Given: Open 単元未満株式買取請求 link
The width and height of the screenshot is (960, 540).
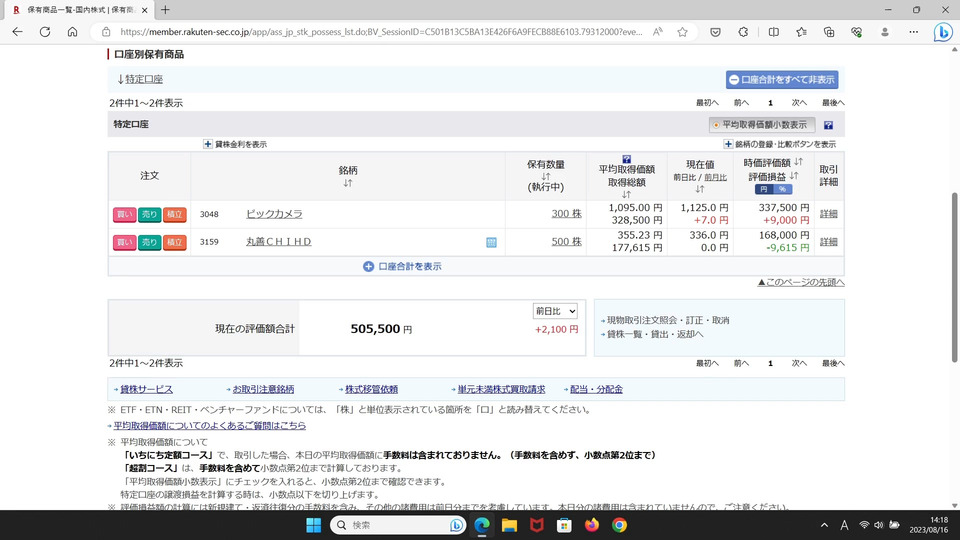Looking at the screenshot, I should (501, 389).
